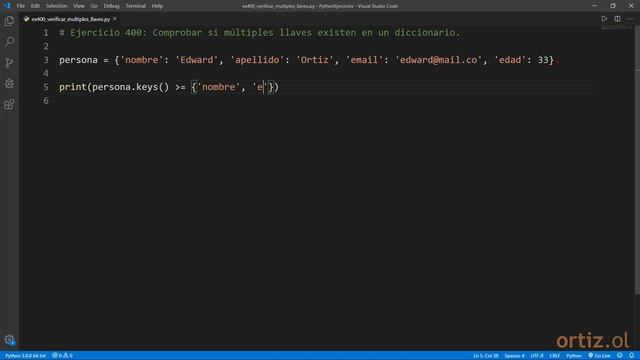
Task: Click the 'edad' key string on line 3
Action: (510, 60)
